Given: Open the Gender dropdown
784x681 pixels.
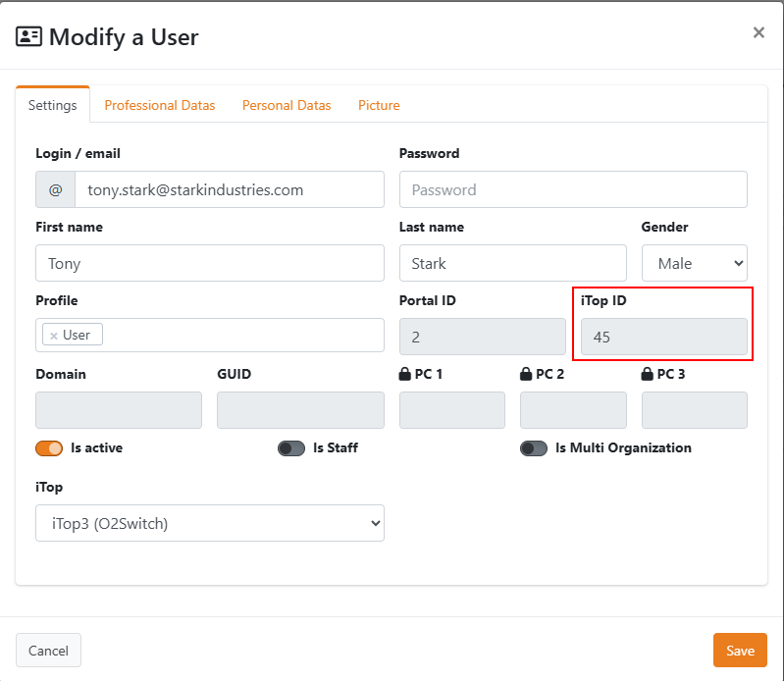Looking at the screenshot, I should click(x=694, y=263).
